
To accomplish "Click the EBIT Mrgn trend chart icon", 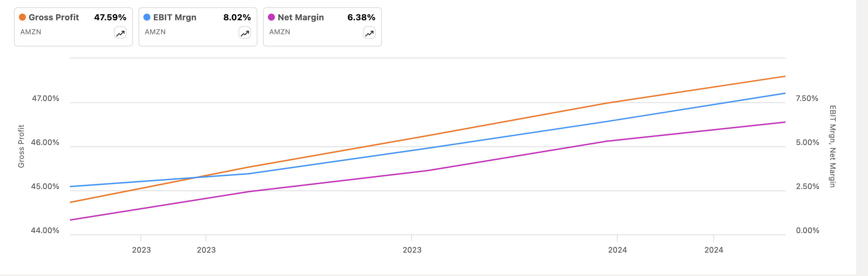I will (245, 33).
